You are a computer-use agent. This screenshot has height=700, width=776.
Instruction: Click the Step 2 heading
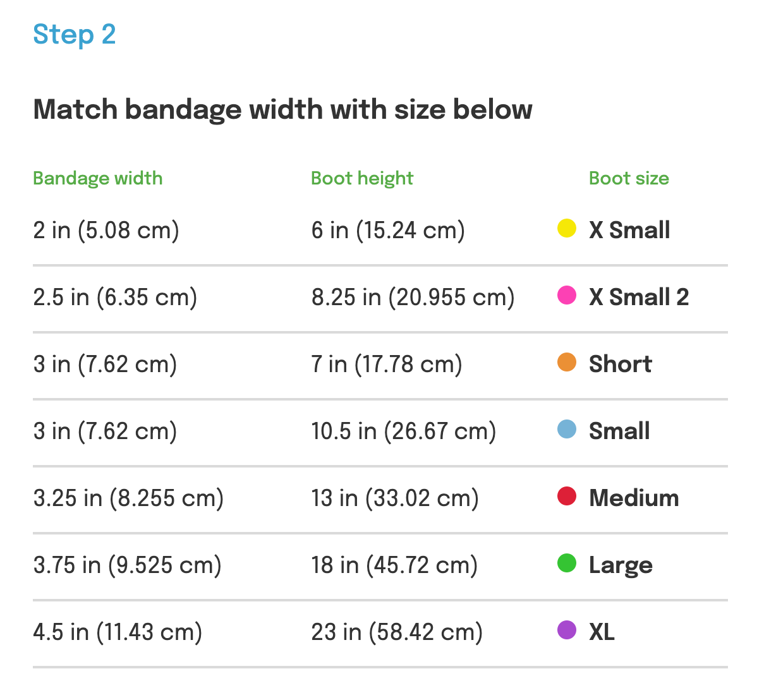[x=74, y=35]
